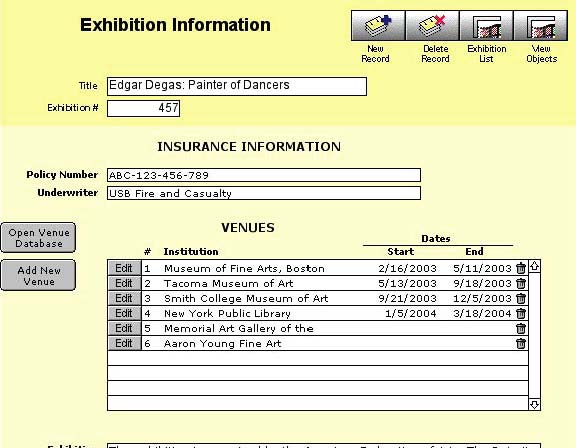Click venues list scroll down arrow

(x=534, y=405)
